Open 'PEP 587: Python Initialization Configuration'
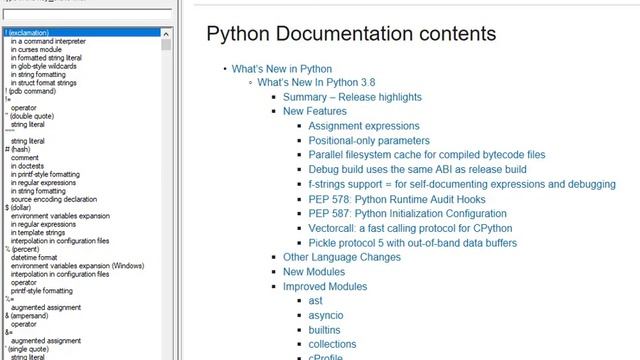The width and height of the screenshot is (640, 360). tap(407, 213)
